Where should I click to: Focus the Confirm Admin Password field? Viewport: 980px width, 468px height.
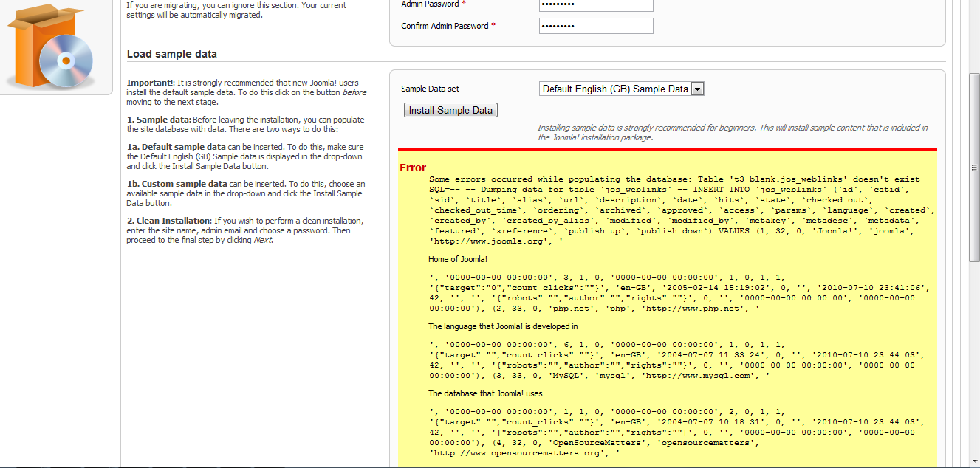tap(597, 26)
